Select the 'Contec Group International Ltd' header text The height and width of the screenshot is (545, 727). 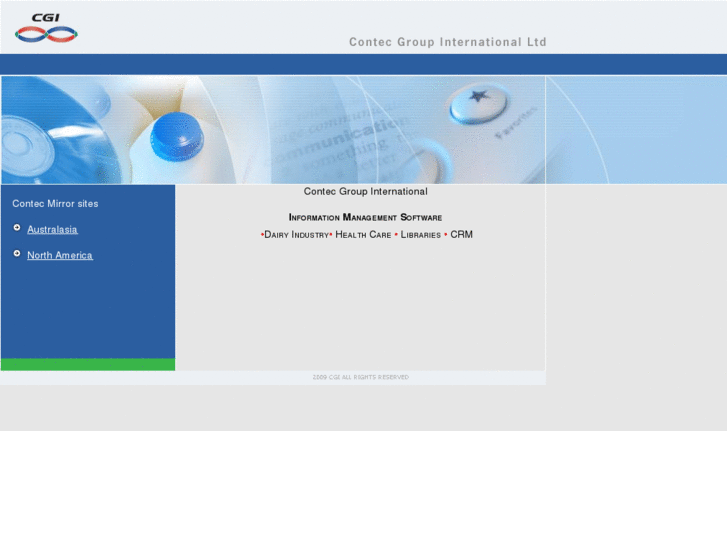448,42
